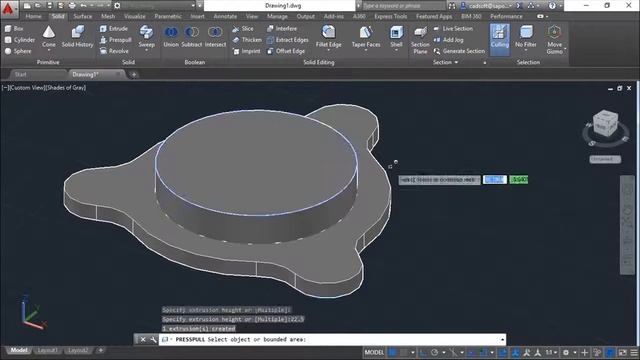Select the Slice tool
This screenshot has height=360, width=640.
coord(243,29)
